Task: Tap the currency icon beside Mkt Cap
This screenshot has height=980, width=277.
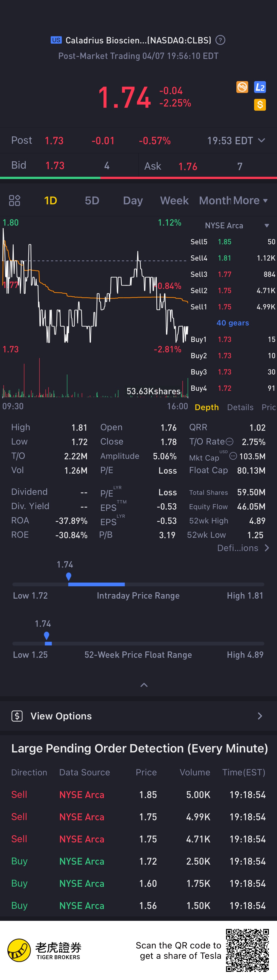Action: click(233, 456)
